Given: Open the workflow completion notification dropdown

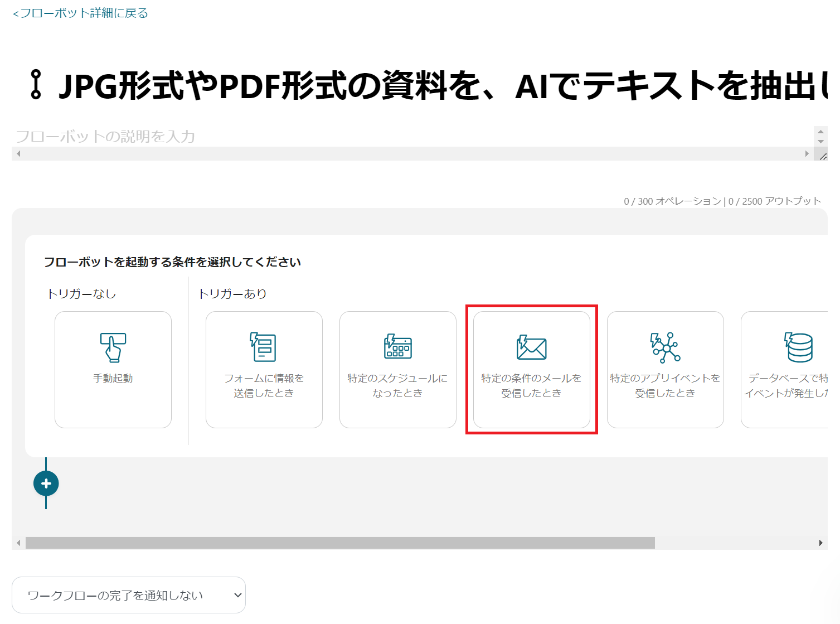Looking at the screenshot, I should (129, 595).
